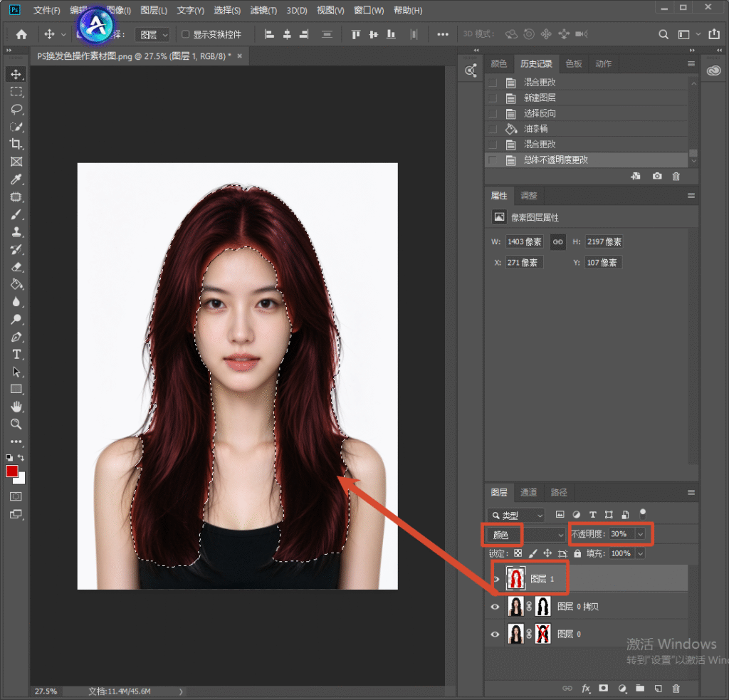Delete layer using the Layers panel trash icon
Viewport: 729px width, 700px height.
(x=676, y=689)
